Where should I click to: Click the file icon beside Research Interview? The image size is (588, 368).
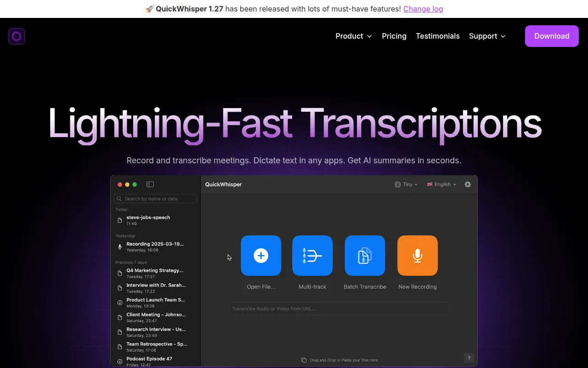point(120,332)
